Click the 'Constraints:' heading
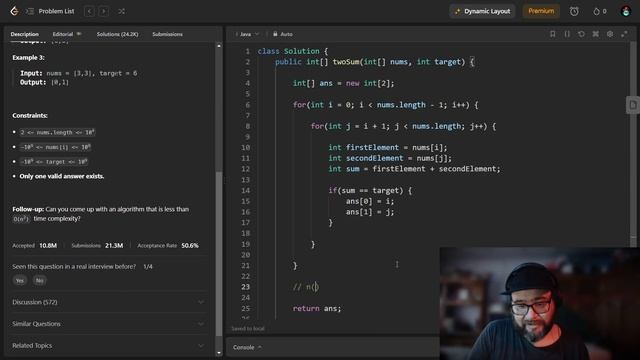This screenshot has height=360, width=640. point(30,116)
